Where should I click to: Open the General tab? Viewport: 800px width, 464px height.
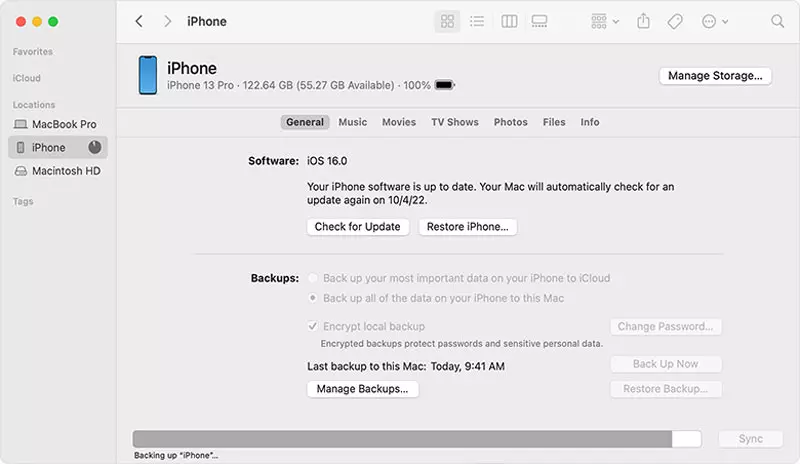click(x=305, y=122)
